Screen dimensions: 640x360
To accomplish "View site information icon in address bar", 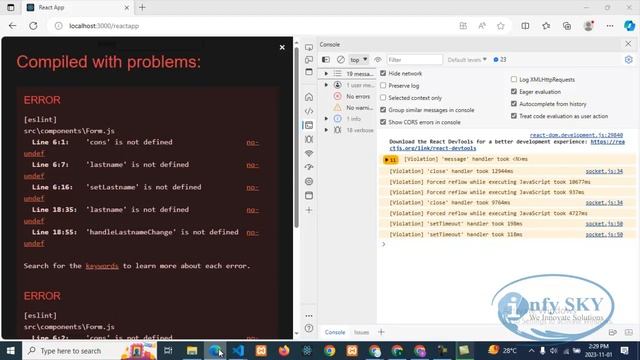I will pyautogui.click(x=59, y=26).
